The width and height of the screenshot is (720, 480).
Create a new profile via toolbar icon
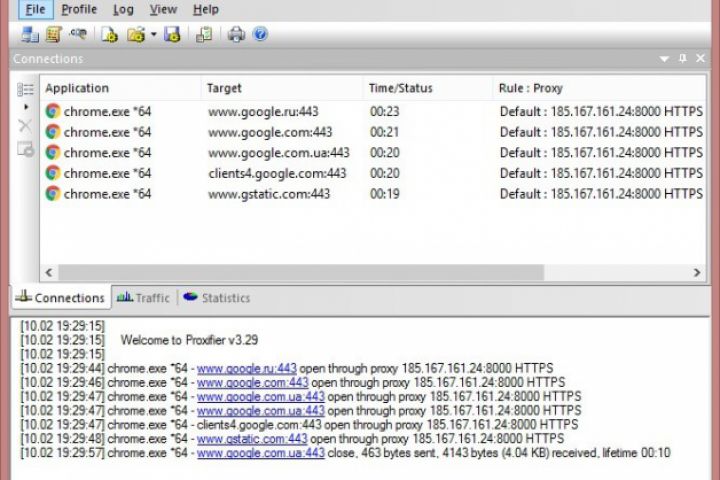point(109,34)
